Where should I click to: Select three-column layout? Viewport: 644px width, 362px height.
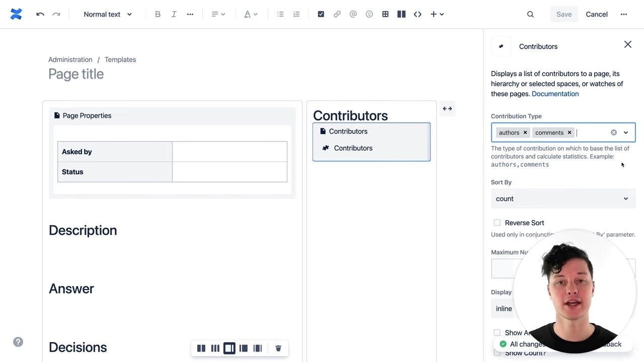pyautogui.click(x=215, y=348)
